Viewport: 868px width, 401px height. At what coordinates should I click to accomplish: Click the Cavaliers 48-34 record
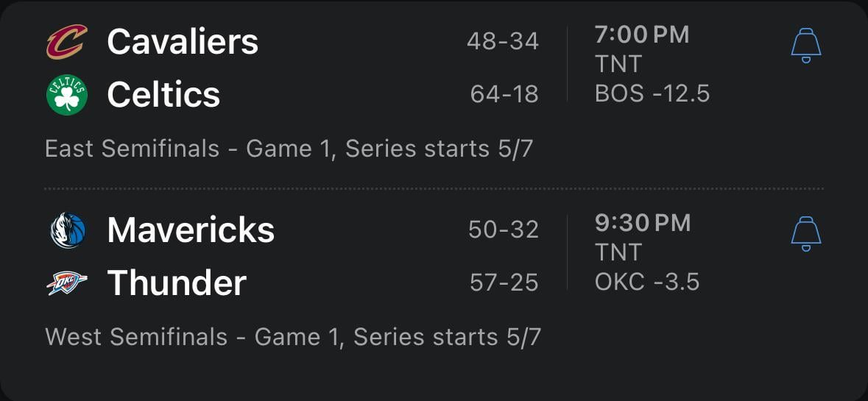[503, 41]
